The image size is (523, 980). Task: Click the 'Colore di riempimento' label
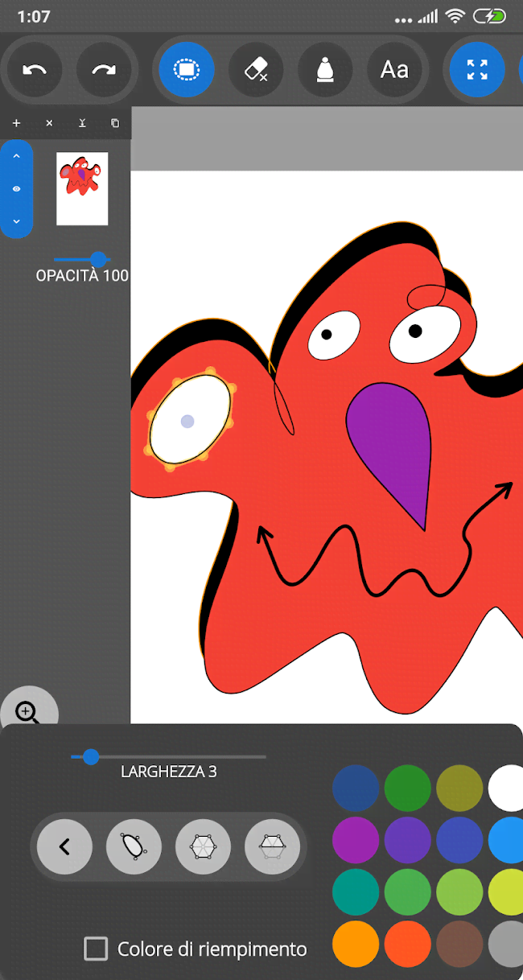tap(212, 949)
